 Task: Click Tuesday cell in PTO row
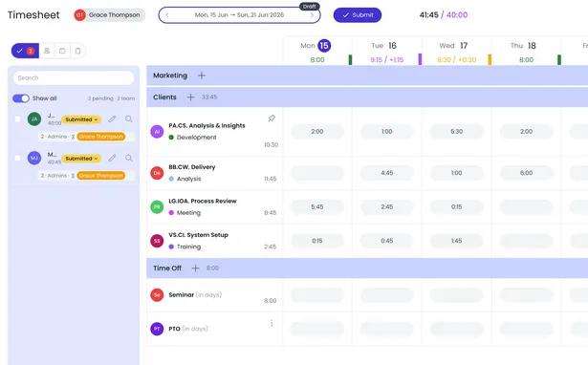click(387, 329)
